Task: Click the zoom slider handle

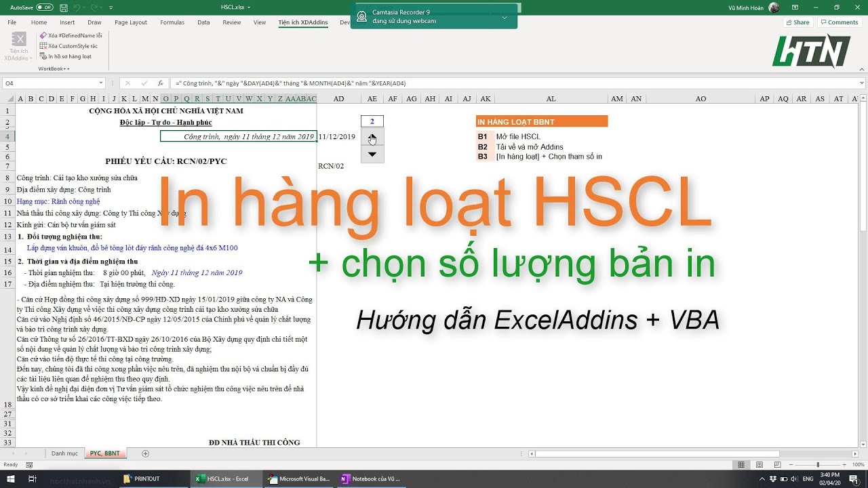Action: point(818,465)
